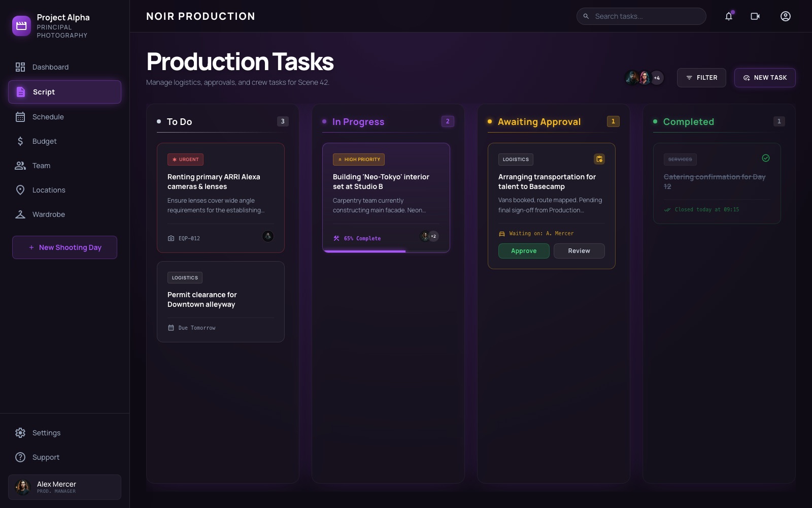The height and width of the screenshot is (508, 812).
Task: Click the Budget dollar icon
Action: click(x=20, y=141)
